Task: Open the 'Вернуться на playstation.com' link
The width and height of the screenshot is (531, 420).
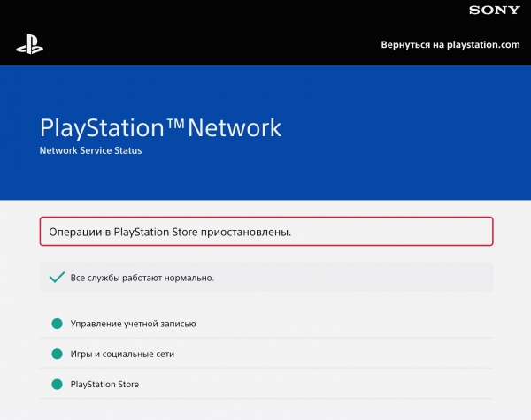Action: 450,45
